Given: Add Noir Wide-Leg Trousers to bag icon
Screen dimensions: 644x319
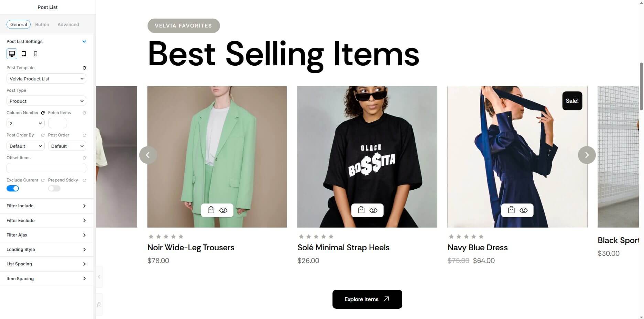Looking at the screenshot, I should (211, 210).
